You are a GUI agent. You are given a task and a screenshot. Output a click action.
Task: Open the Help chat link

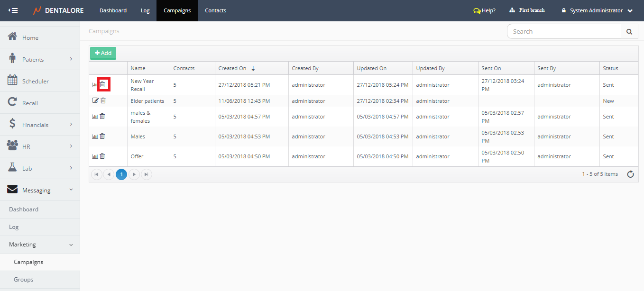[x=484, y=10]
